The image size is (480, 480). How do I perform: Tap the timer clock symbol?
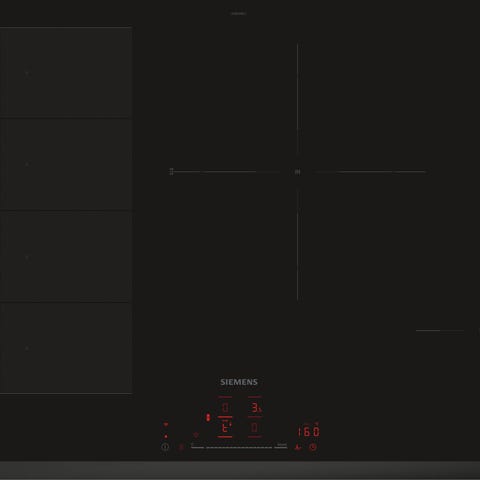click(313, 447)
